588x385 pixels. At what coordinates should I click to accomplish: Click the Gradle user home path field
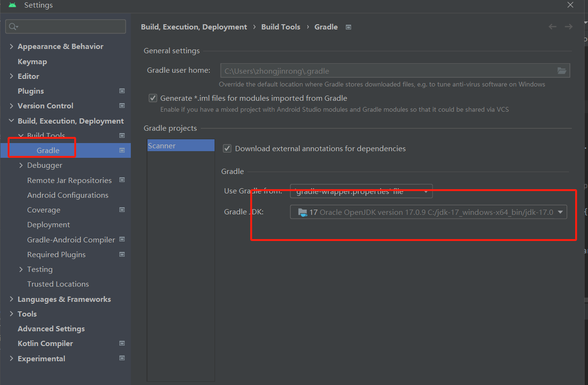(395, 71)
